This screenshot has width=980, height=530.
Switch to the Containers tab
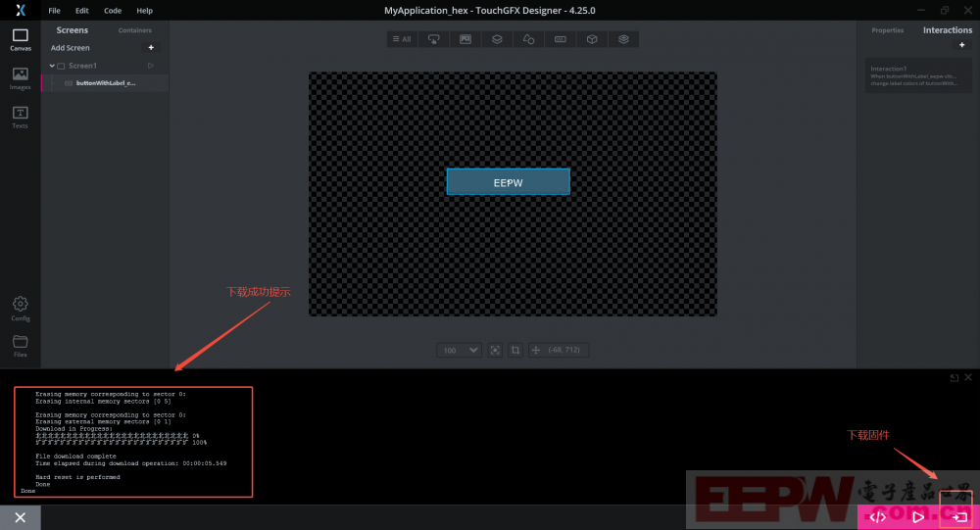pos(134,30)
